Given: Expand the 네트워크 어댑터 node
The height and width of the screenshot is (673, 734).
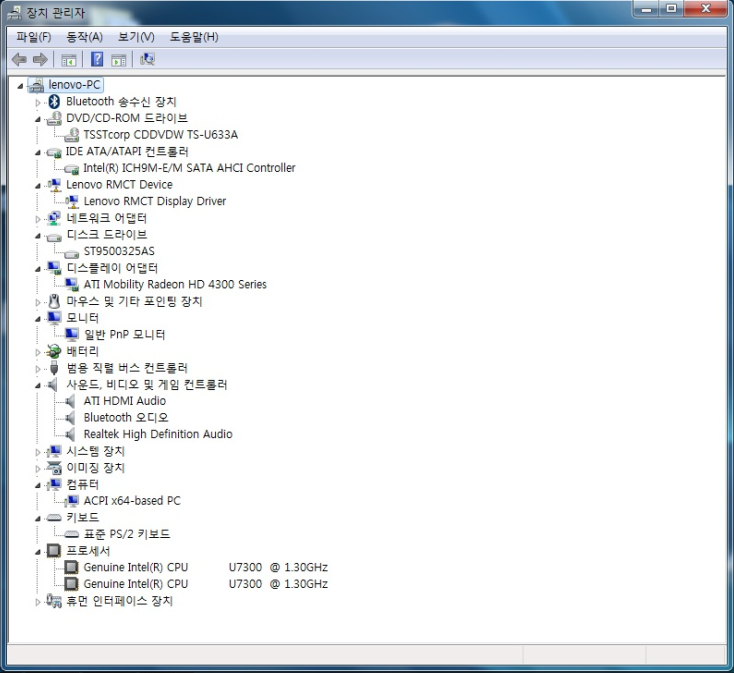Looking at the screenshot, I should tap(38, 219).
